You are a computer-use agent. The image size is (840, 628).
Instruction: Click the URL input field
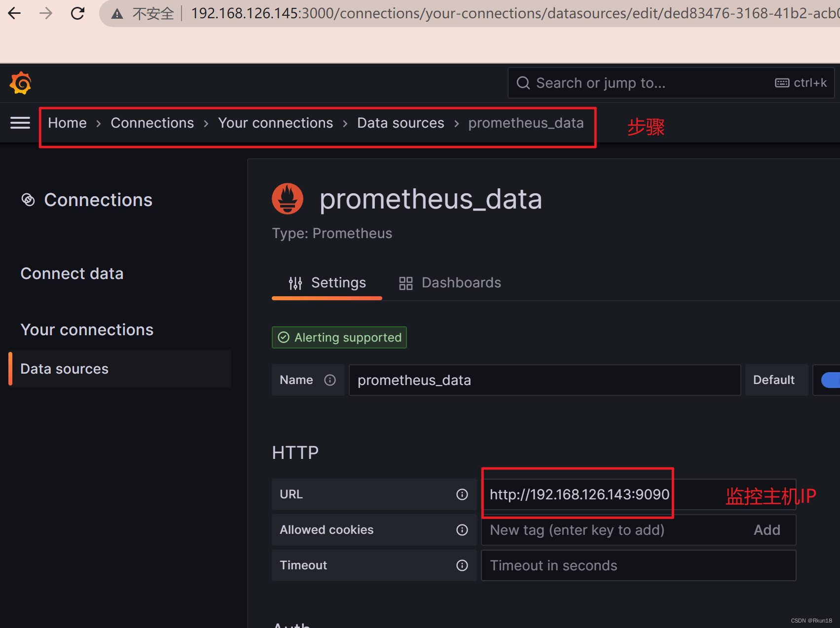638,494
